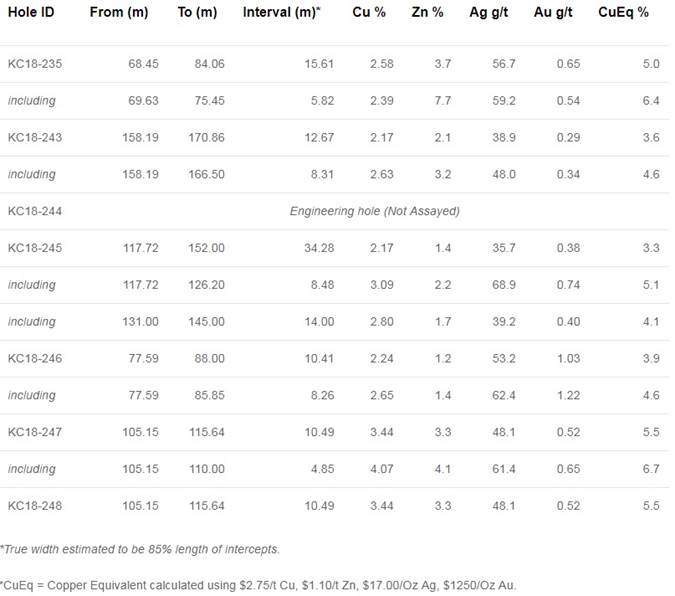
Task: Select the Engineering hole (Not Assayed) text
Action: (x=375, y=211)
